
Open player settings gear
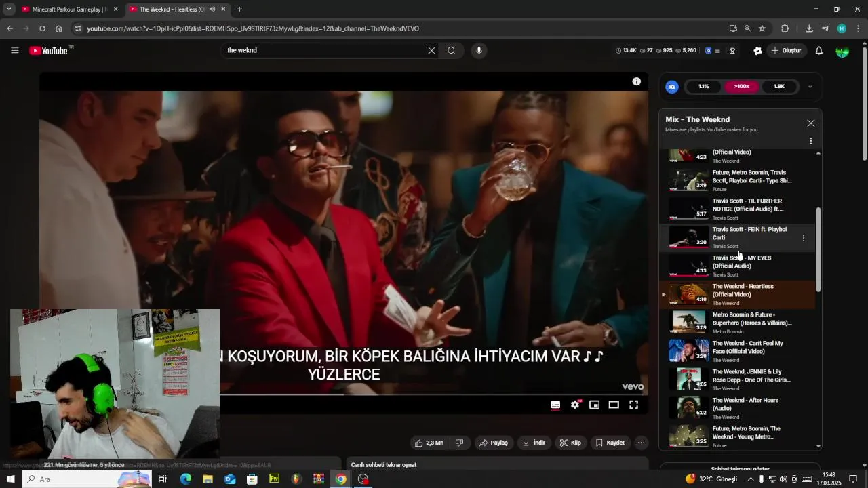[575, 405]
